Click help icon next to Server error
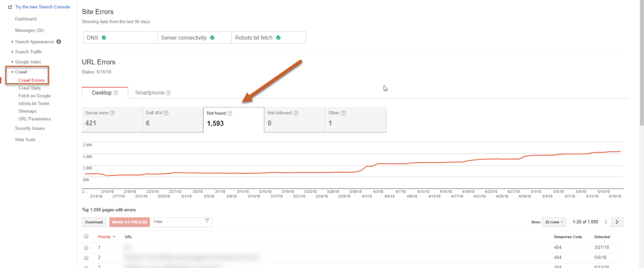The height and width of the screenshot is (268, 644). 112,113
